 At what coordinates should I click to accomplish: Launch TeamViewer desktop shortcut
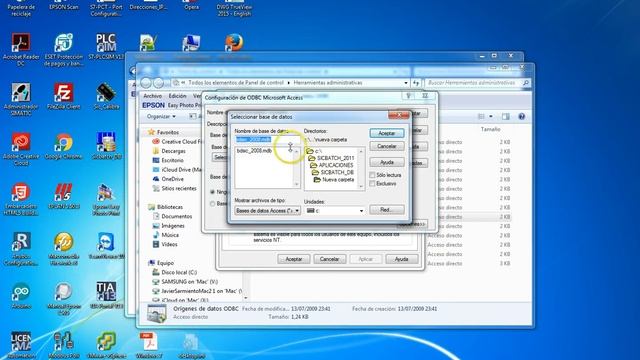106,246
